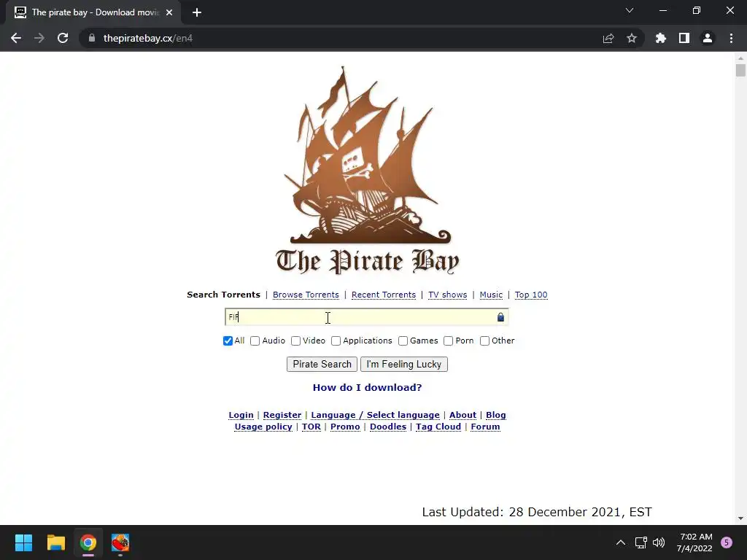The width and height of the screenshot is (747, 560).
Task: Reload the current page
Action: 63,38
